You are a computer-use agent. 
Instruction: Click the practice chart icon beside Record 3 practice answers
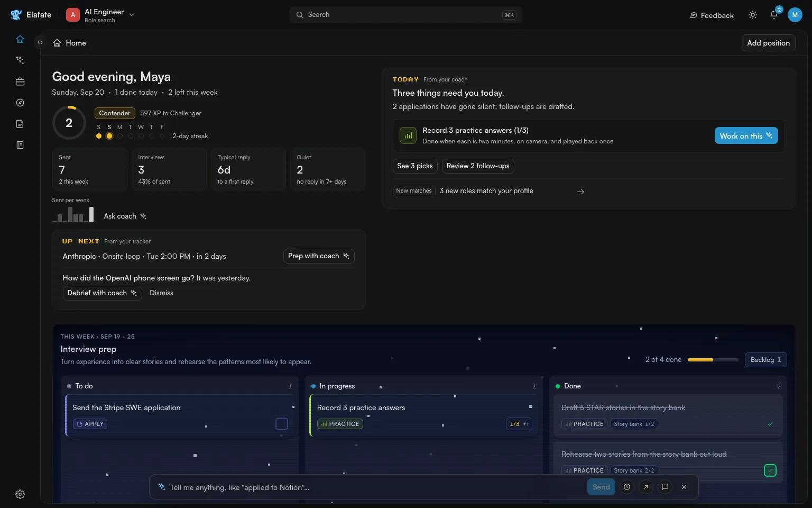pyautogui.click(x=408, y=135)
